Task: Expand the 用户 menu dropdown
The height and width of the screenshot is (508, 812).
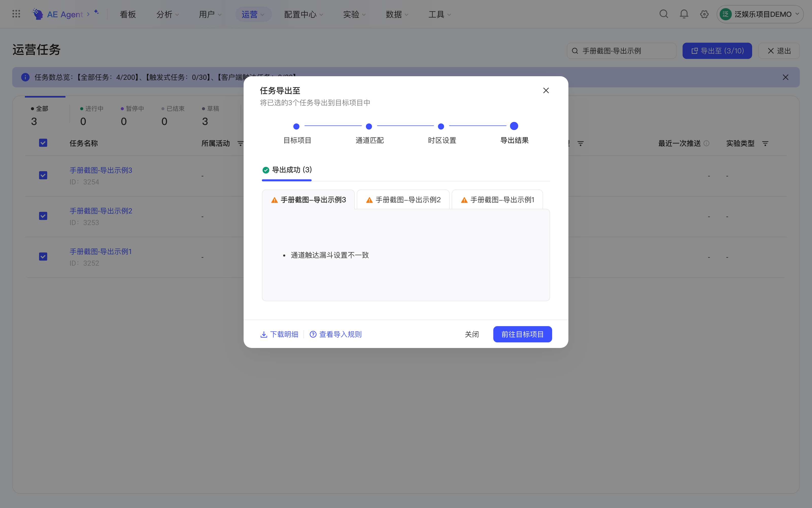Action: [210, 14]
